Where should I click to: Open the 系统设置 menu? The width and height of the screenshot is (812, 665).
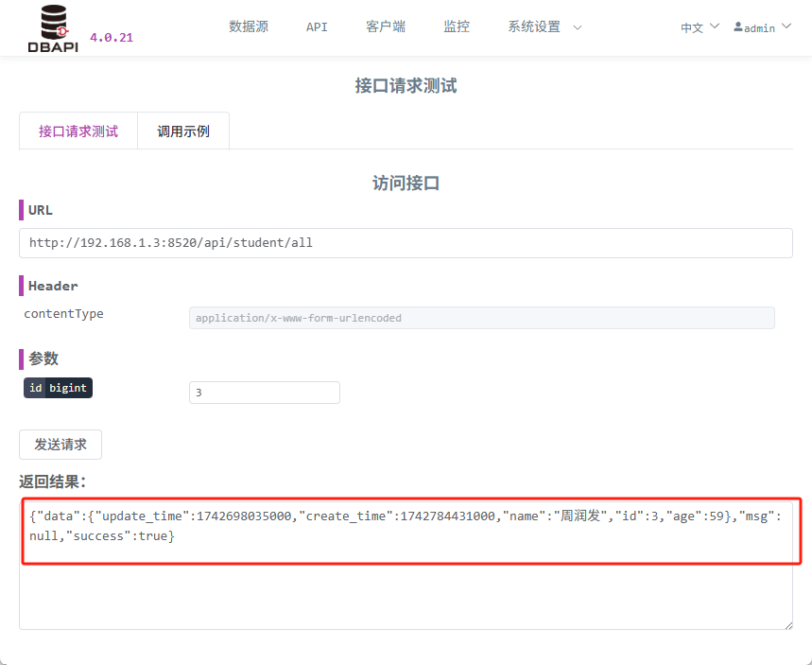coord(534,26)
